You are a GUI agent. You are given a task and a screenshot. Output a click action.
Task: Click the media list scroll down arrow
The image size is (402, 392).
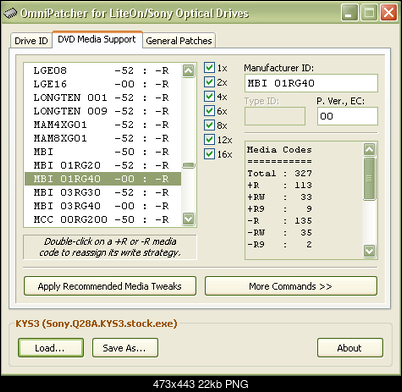(188, 219)
